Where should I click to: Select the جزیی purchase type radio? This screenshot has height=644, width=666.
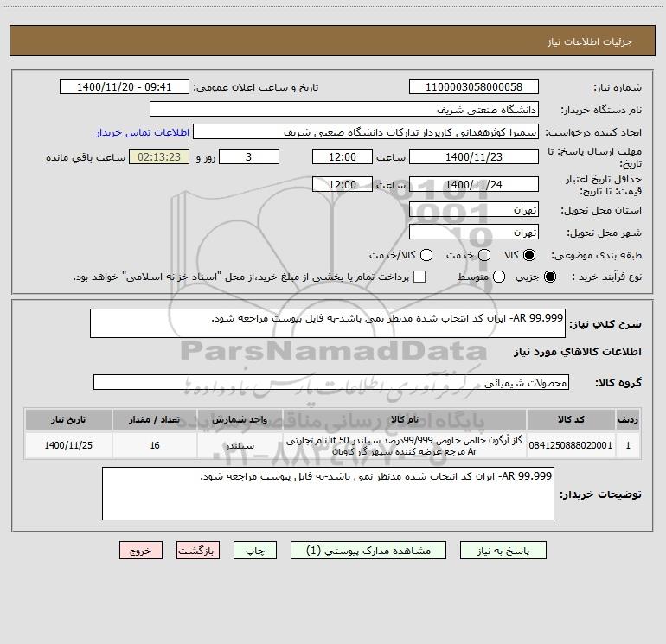click(x=550, y=277)
